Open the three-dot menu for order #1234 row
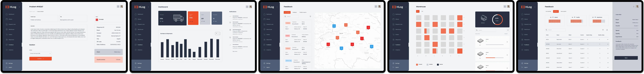644x74 pixels. (608, 39)
